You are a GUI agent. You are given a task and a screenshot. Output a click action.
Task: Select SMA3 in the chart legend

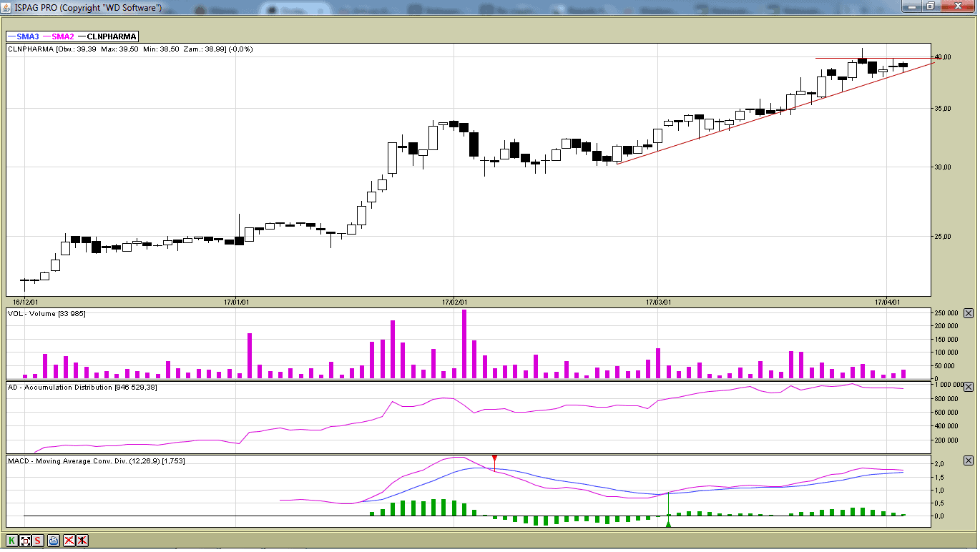(23, 36)
